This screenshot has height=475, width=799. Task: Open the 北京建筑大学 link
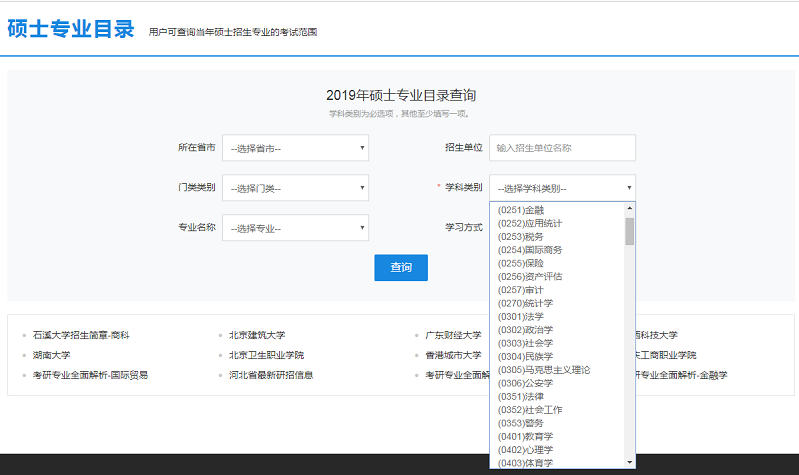pos(257,335)
